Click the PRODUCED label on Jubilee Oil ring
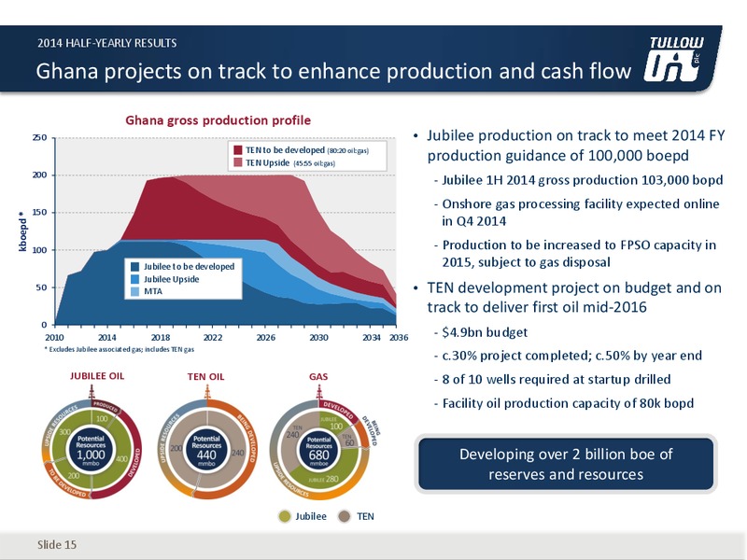 (105, 406)
